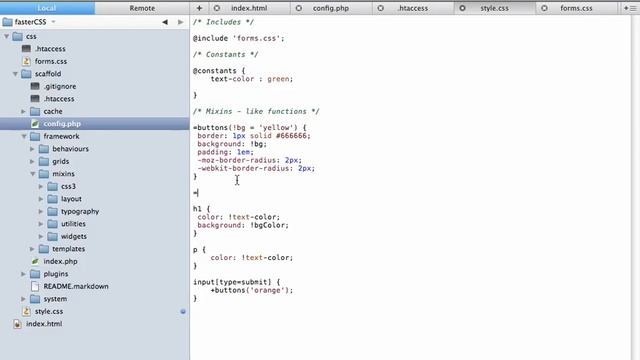Click the framework folder icon
The image size is (640, 360).
pos(35,136)
